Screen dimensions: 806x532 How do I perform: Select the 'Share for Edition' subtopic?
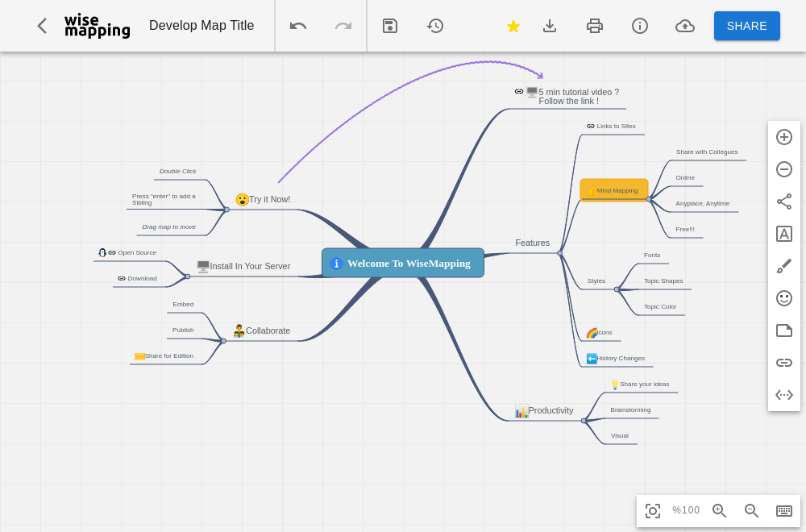[164, 355]
